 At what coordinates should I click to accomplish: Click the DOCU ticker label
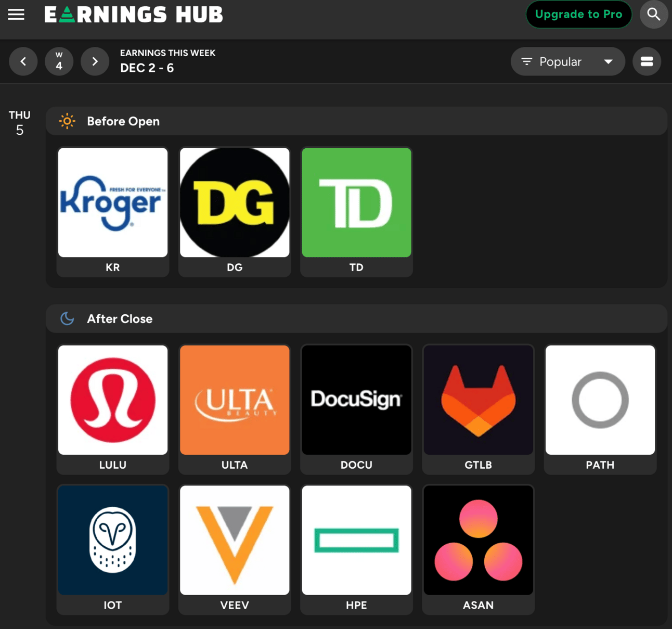(x=356, y=465)
